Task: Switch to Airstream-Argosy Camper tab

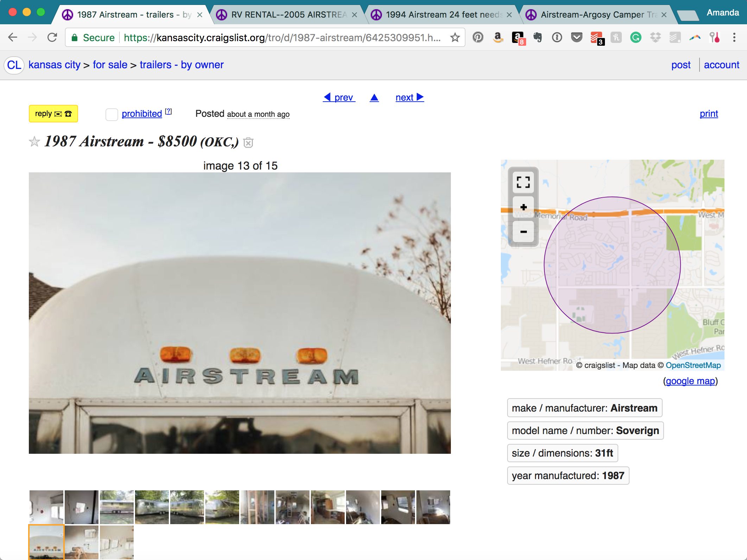Action: click(598, 14)
